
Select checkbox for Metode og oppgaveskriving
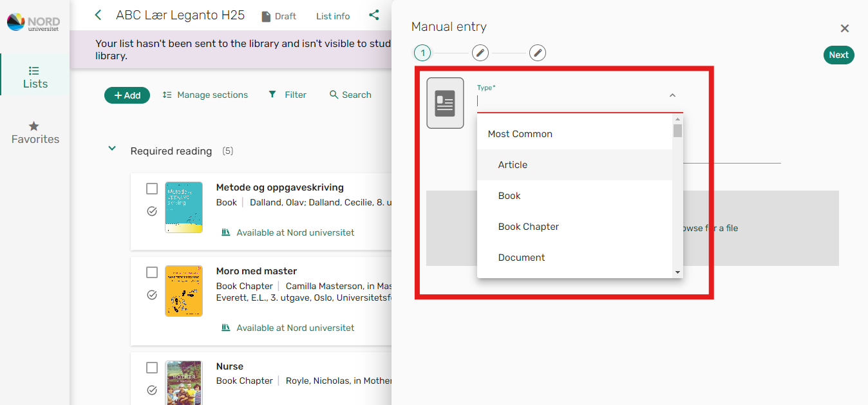pyautogui.click(x=152, y=189)
